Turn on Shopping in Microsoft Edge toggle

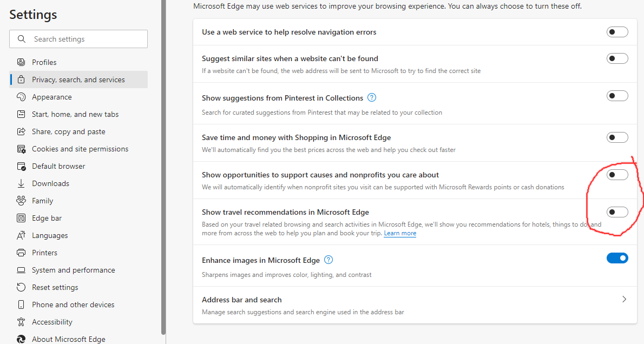click(x=617, y=137)
